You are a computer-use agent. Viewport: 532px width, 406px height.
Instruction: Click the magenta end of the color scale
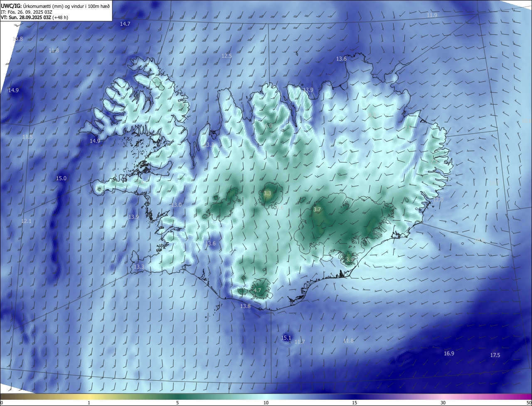[x=524, y=396]
